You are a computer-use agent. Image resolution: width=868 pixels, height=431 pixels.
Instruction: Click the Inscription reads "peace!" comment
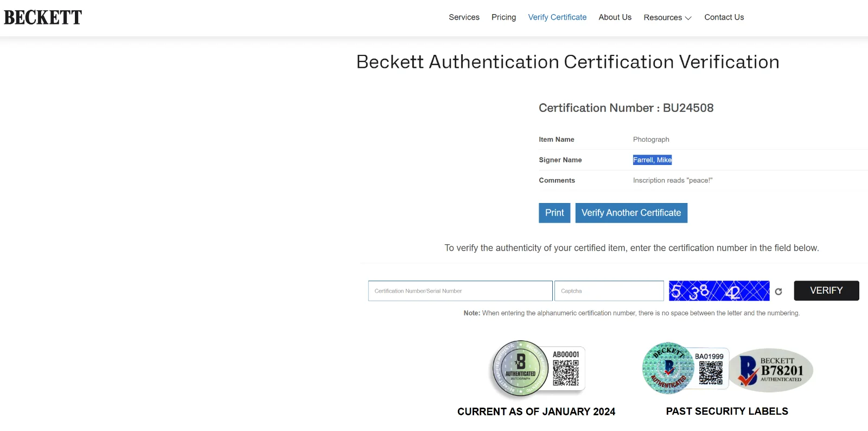[673, 180]
